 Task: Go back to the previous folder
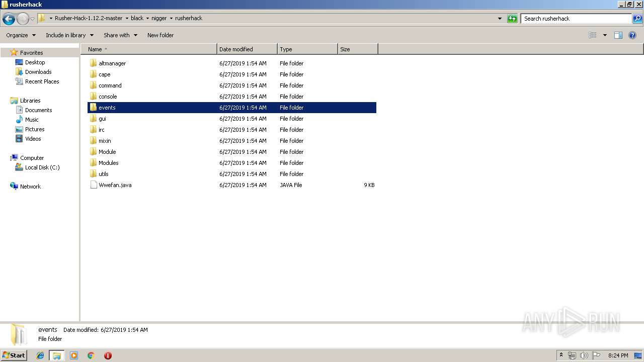(9, 19)
